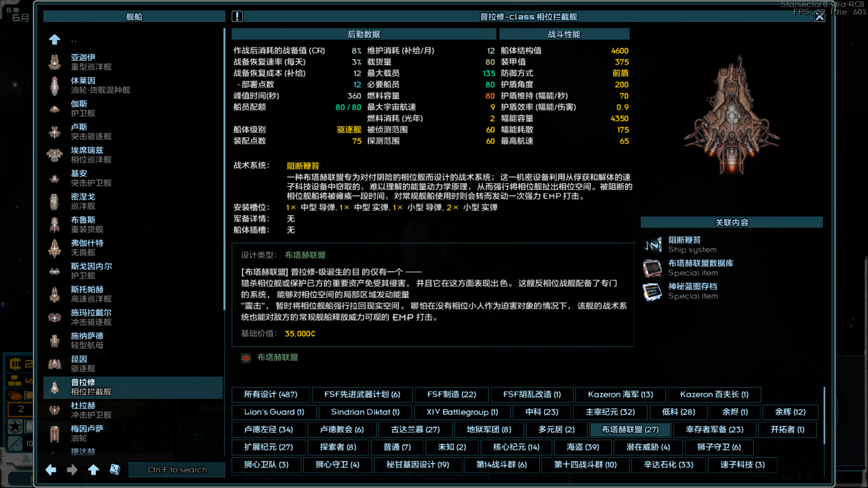This screenshot has height=488, width=868.
Task: Click the grayed forward arrow icon
Action: coord(73,470)
